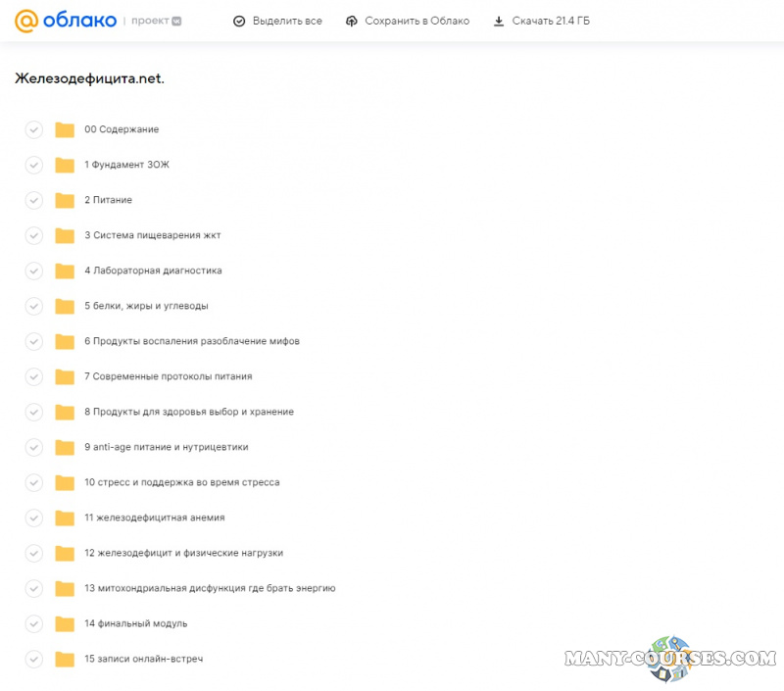This screenshot has width=784, height=691.
Task: Check the 11 железодефицитная анемия checkbox
Action: 34,518
